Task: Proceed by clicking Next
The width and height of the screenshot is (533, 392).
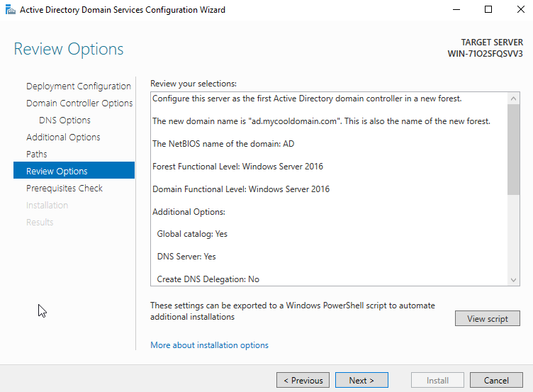Action: click(x=361, y=381)
